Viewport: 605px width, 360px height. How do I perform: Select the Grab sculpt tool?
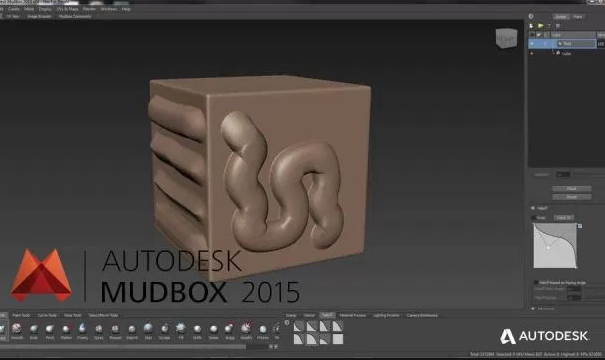coord(34,329)
